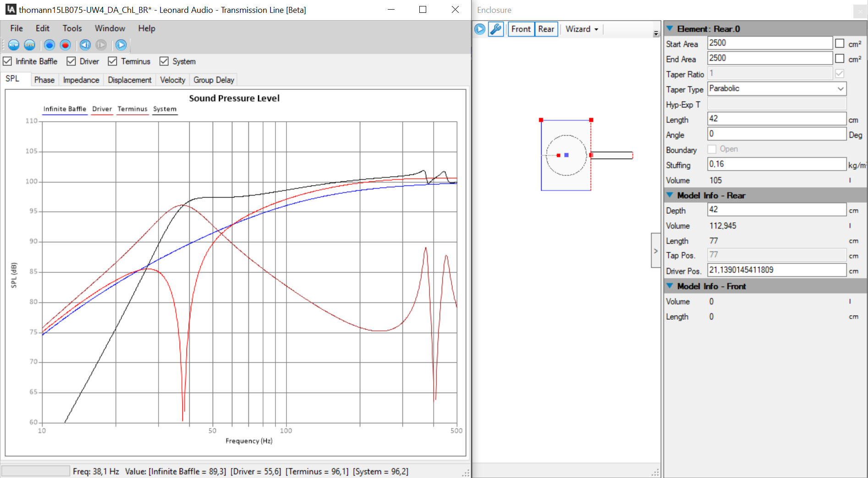Image resolution: width=868 pixels, height=478 pixels.
Task: Collapse the Model Info - Rear section
Action: click(x=670, y=195)
